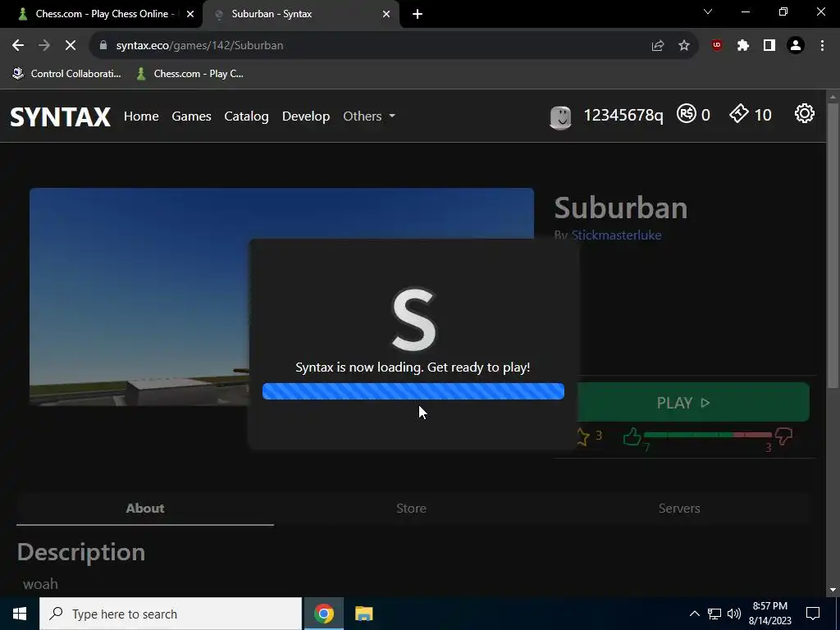The image size is (840, 630).
Task: Switch to the About tab
Action: 145,509
